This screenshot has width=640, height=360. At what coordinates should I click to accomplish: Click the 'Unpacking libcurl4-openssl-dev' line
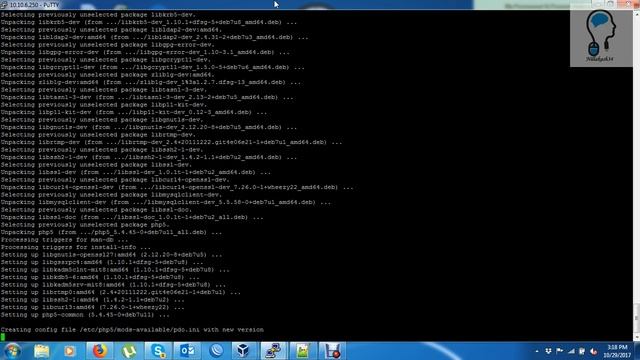tap(177, 187)
